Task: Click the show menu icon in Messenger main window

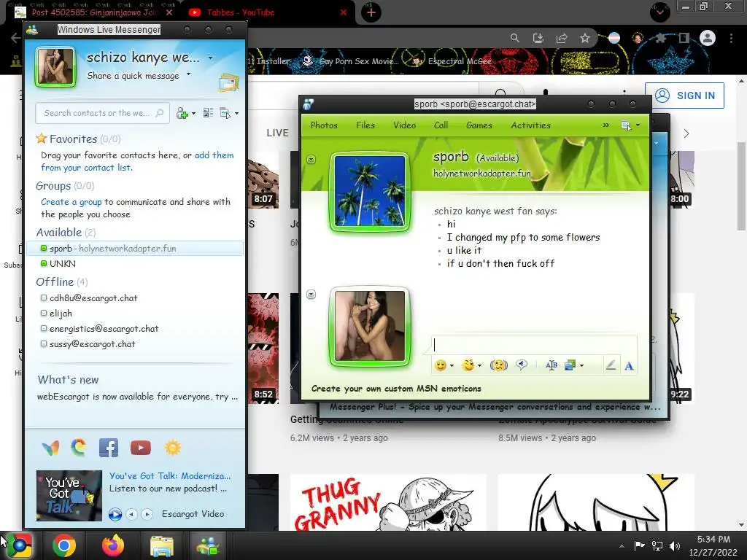Action: tap(225, 113)
